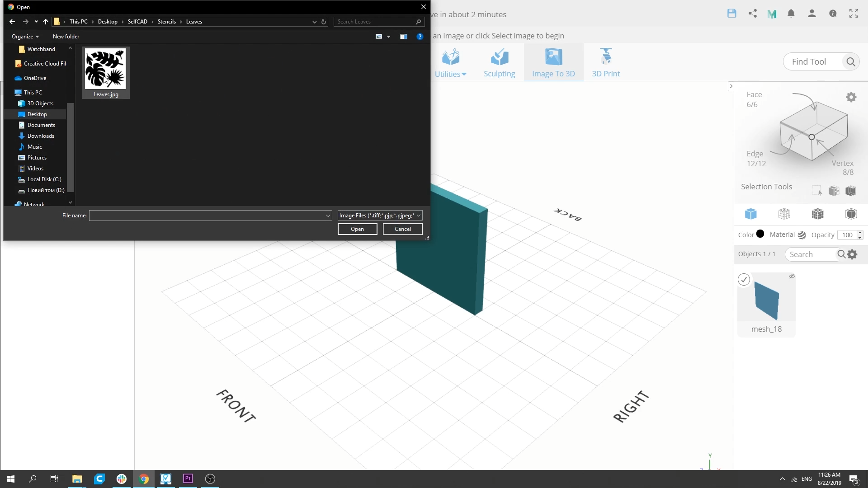Viewport: 868px width, 488px height.
Task: Click the wireframe selection icon in Selection Tools
Action: point(784,213)
